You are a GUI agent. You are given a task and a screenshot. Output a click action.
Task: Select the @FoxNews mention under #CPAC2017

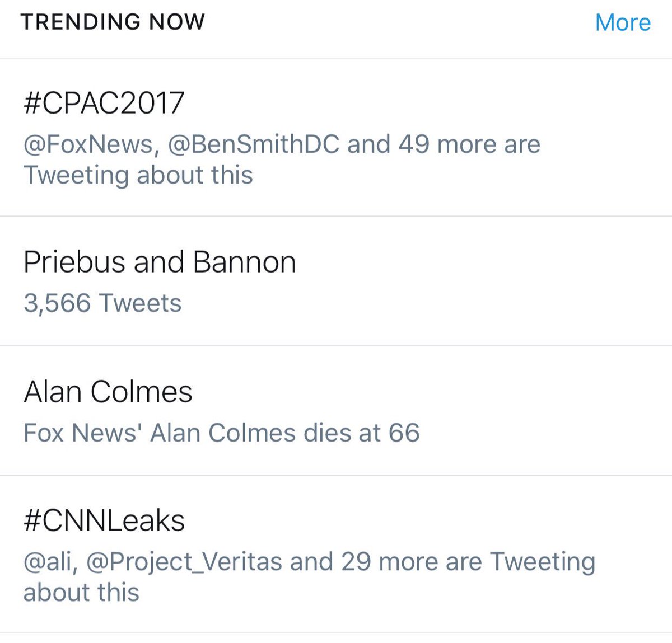[x=88, y=144]
